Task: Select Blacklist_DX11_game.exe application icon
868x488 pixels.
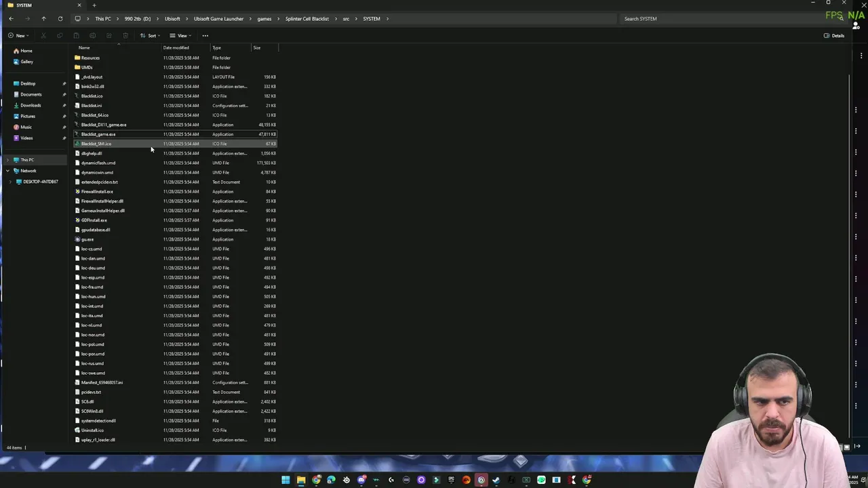Action: [x=77, y=125]
